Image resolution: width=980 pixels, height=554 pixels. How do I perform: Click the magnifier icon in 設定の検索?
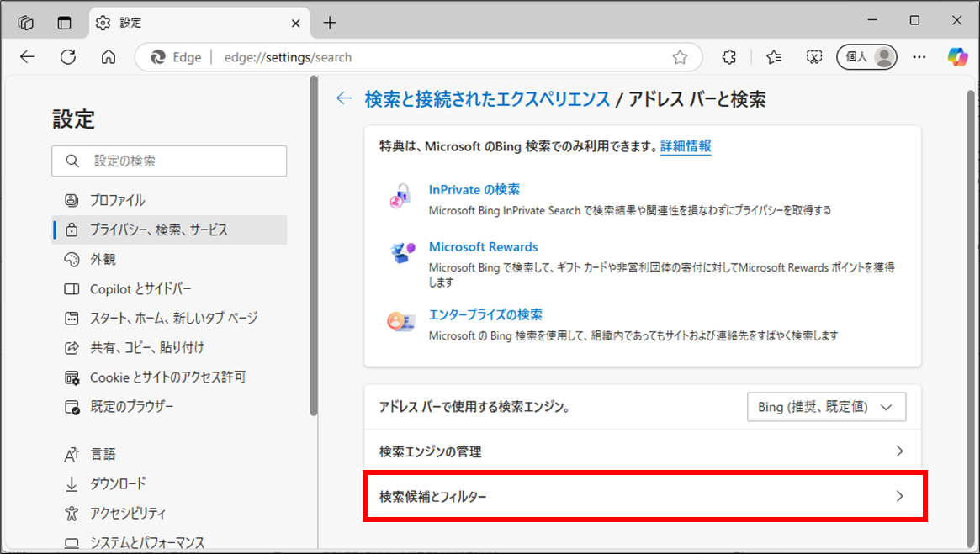pyautogui.click(x=72, y=161)
